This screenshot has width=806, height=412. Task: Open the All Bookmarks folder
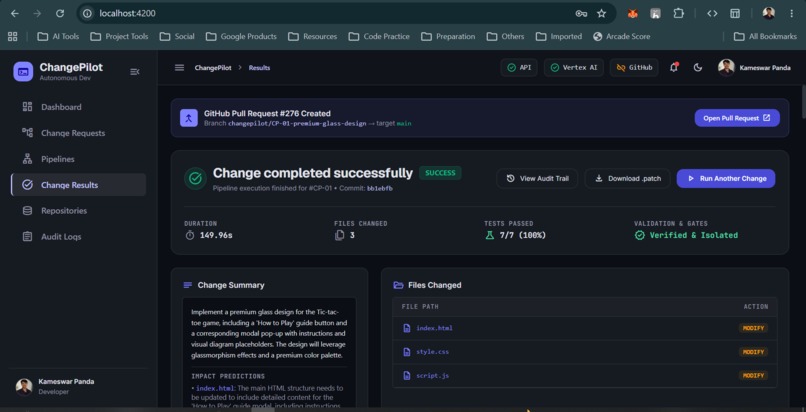click(765, 36)
